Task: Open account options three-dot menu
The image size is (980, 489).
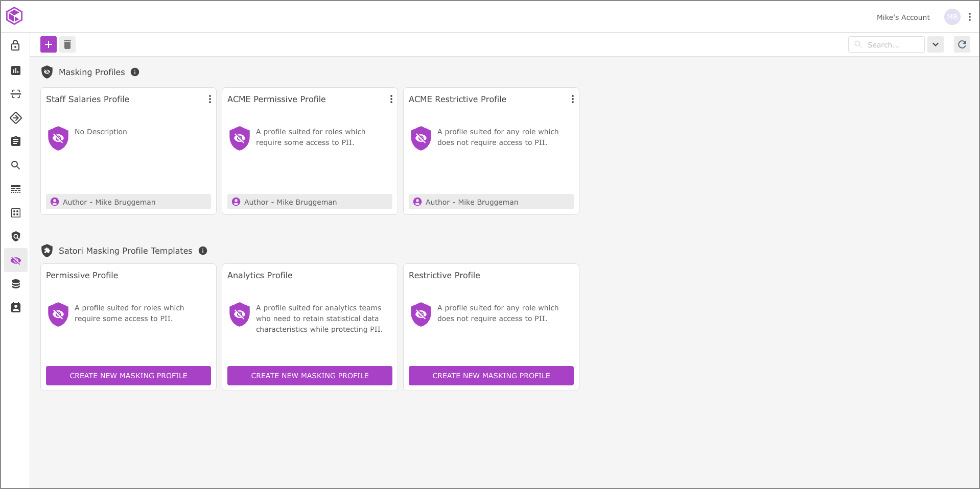Action: [970, 17]
